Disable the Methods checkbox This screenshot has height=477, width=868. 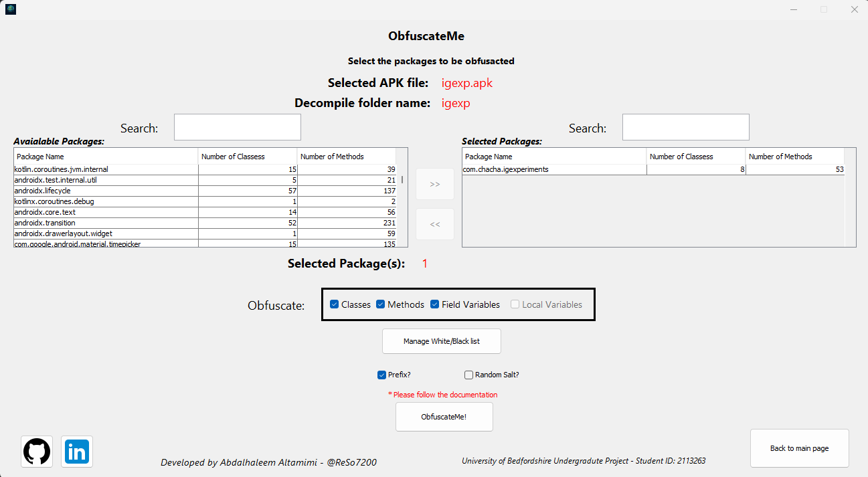(381, 304)
